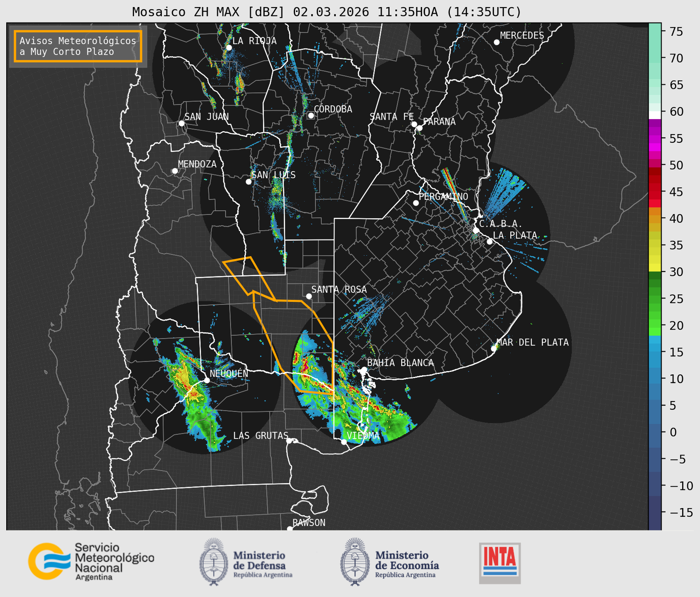
Task: Click the LAS GRUTAS city marker dot
Action: point(289,440)
